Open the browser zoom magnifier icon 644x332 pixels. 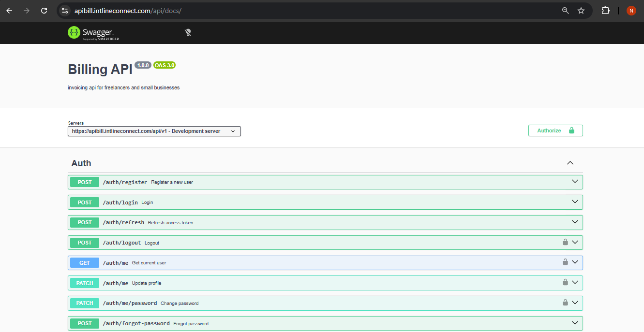tap(565, 11)
